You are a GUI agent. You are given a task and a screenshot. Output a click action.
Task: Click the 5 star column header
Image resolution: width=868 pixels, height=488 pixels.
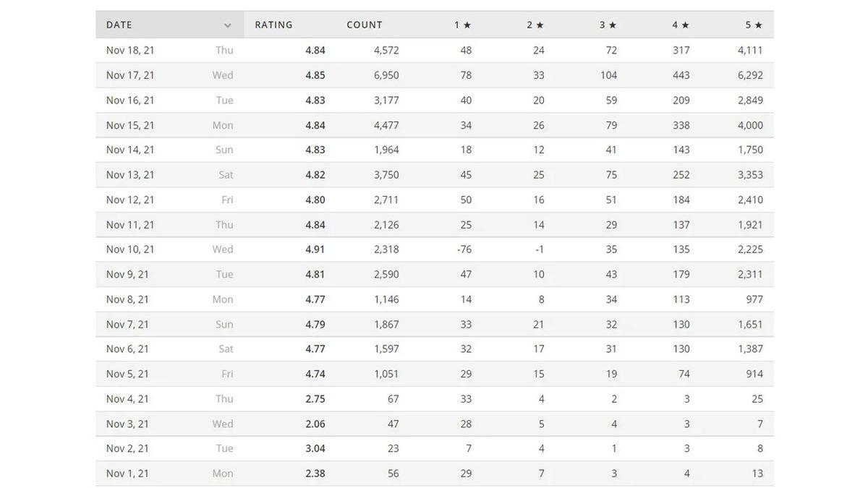(x=754, y=25)
